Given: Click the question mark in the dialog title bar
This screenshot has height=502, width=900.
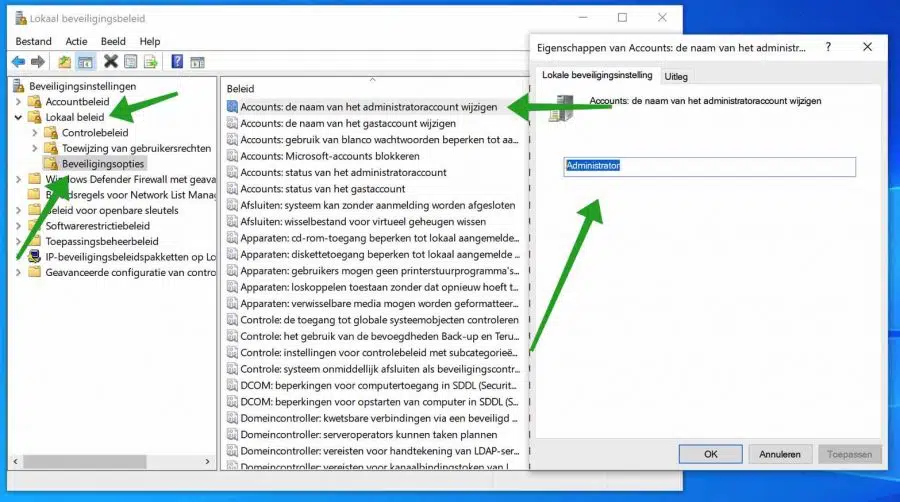Looking at the screenshot, I should 828,47.
